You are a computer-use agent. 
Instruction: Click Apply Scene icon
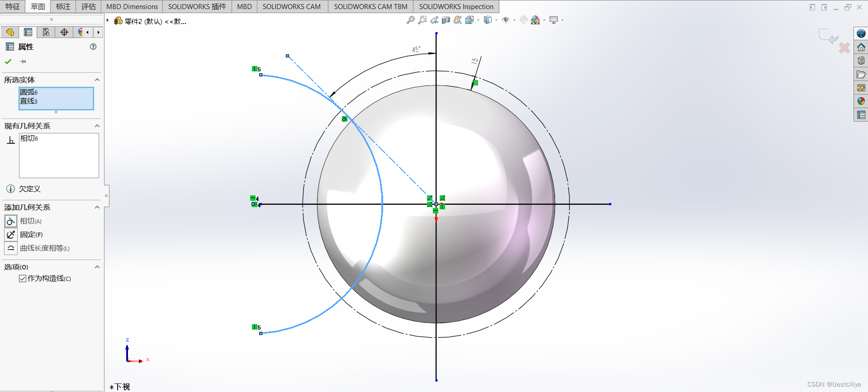(x=536, y=20)
